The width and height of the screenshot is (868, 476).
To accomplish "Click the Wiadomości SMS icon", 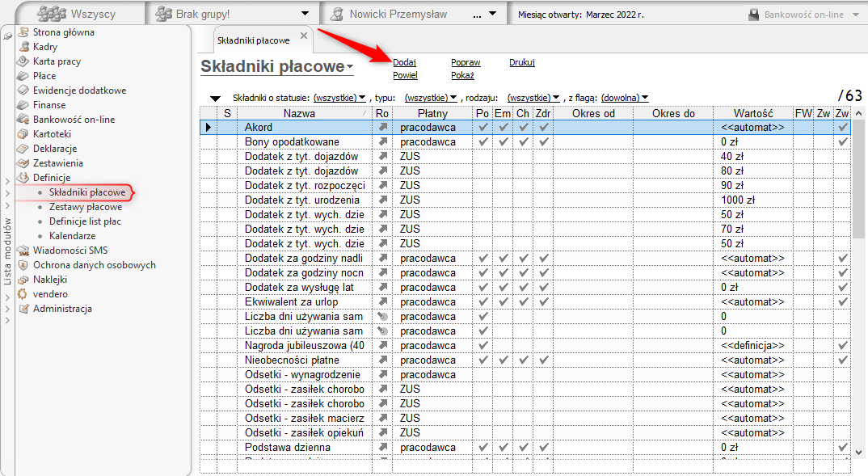I will tap(23, 251).
